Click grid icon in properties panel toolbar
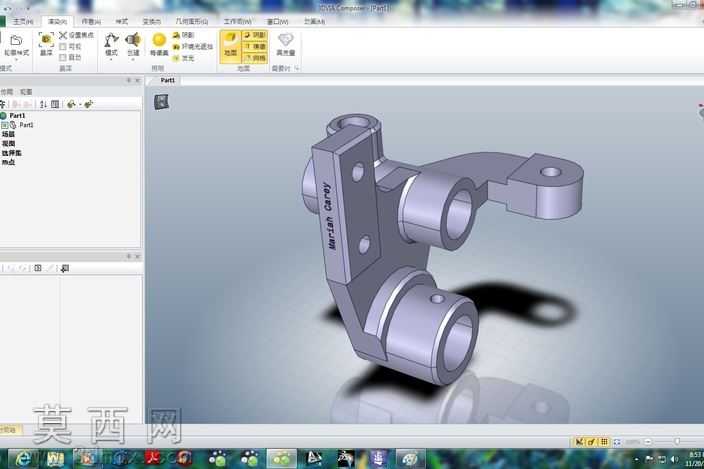This screenshot has height=469, width=704. [38, 268]
